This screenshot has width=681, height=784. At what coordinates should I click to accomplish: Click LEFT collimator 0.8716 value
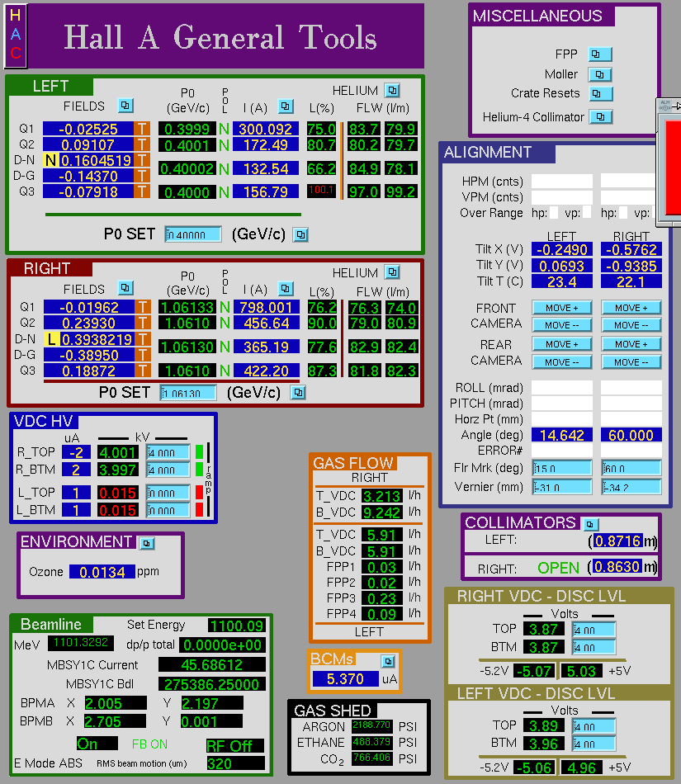(618, 541)
